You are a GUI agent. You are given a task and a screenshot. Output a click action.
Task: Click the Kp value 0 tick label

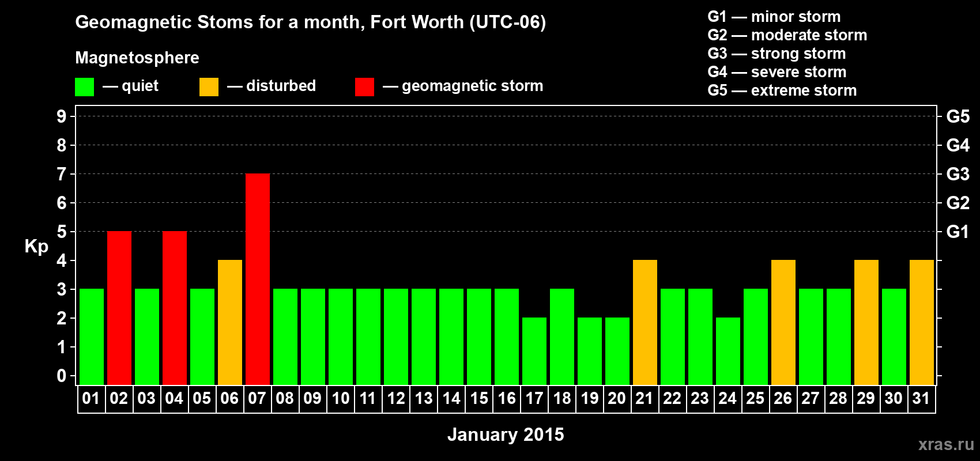[x=62, y=376]
